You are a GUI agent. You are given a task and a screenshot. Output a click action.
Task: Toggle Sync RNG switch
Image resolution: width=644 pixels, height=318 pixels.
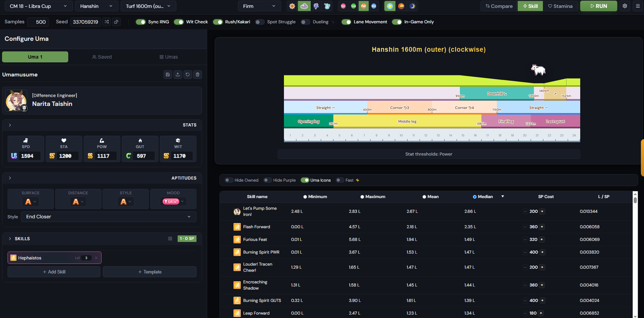(141, 22)
